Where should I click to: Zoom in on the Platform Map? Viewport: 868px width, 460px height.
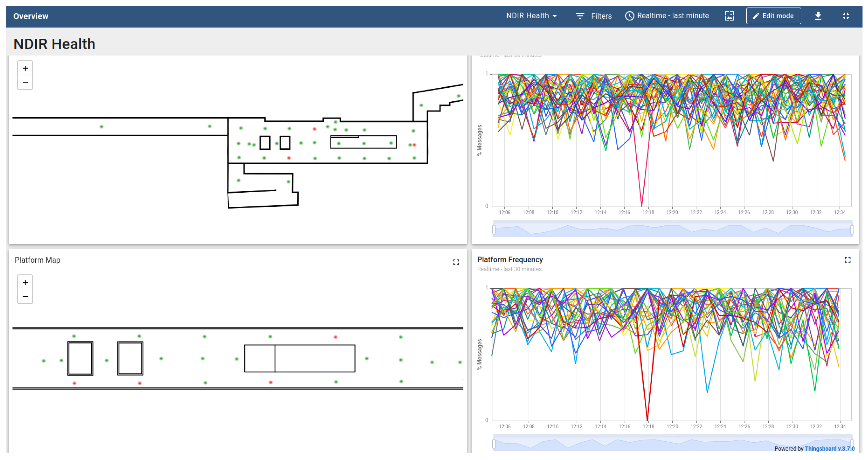[x=25, y=282]
